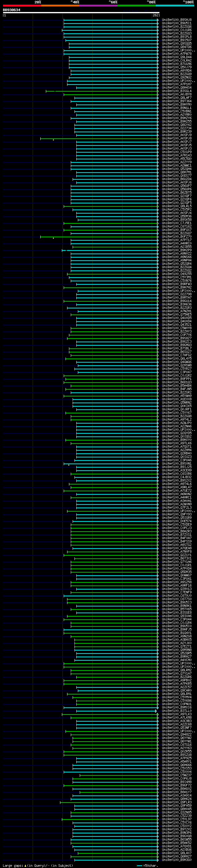Click the label UniRef100_B3SGL4

[x=177, y=91]
